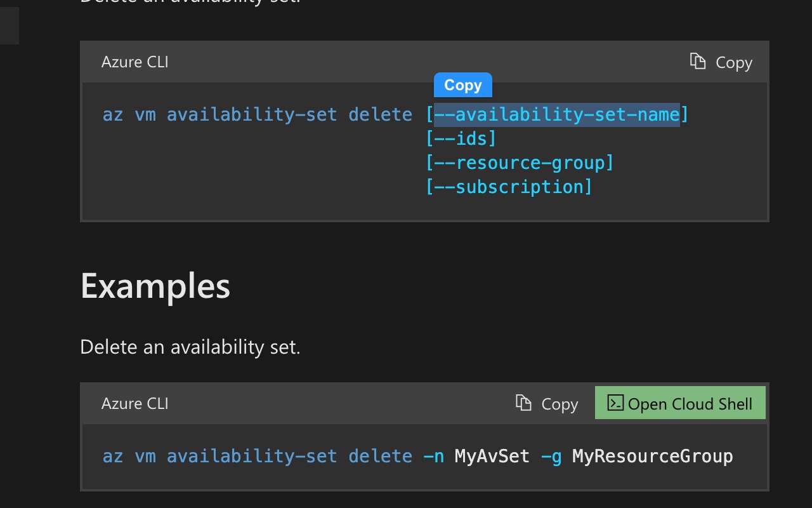
Task: Click the Copy label in the syntax block header
Action: coord(734,62)
